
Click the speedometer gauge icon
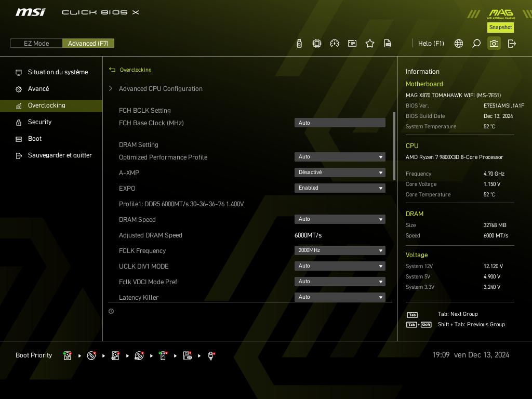coord(335,44)
